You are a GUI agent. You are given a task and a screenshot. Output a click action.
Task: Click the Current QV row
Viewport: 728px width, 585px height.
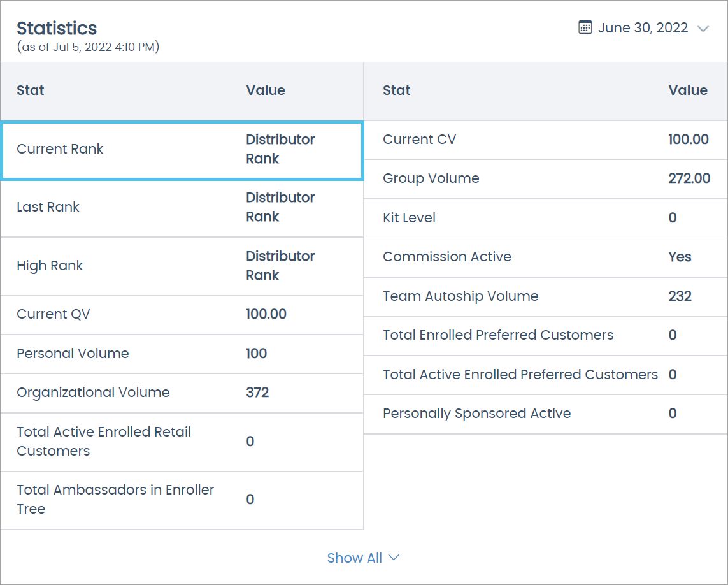[x=182, y=314]
